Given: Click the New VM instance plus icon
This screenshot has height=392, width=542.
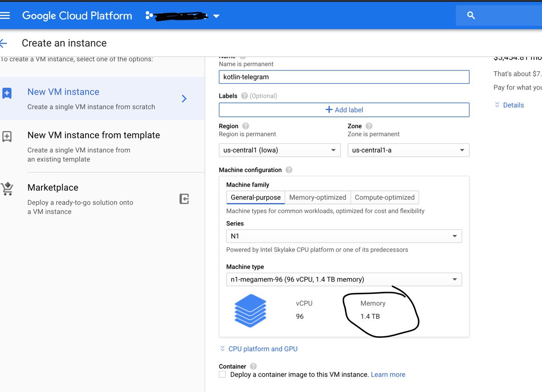Looking at the screenshot, I should [7, 93].
